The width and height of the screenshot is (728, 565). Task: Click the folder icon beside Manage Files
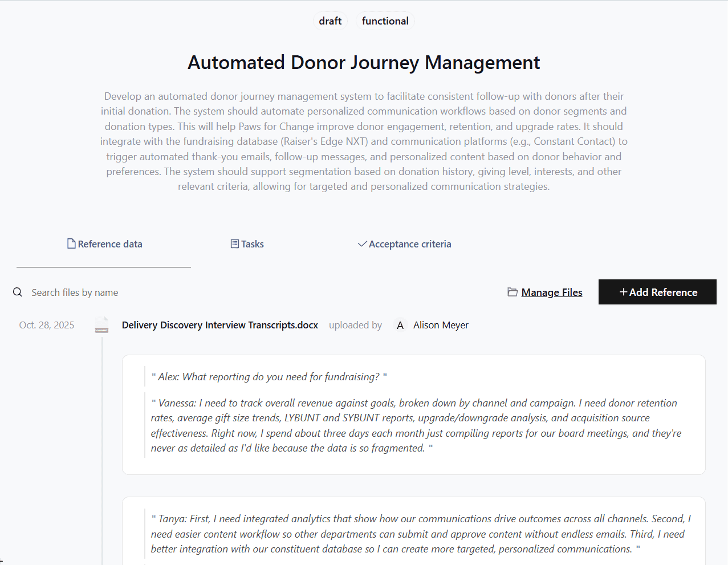(513, 292)
